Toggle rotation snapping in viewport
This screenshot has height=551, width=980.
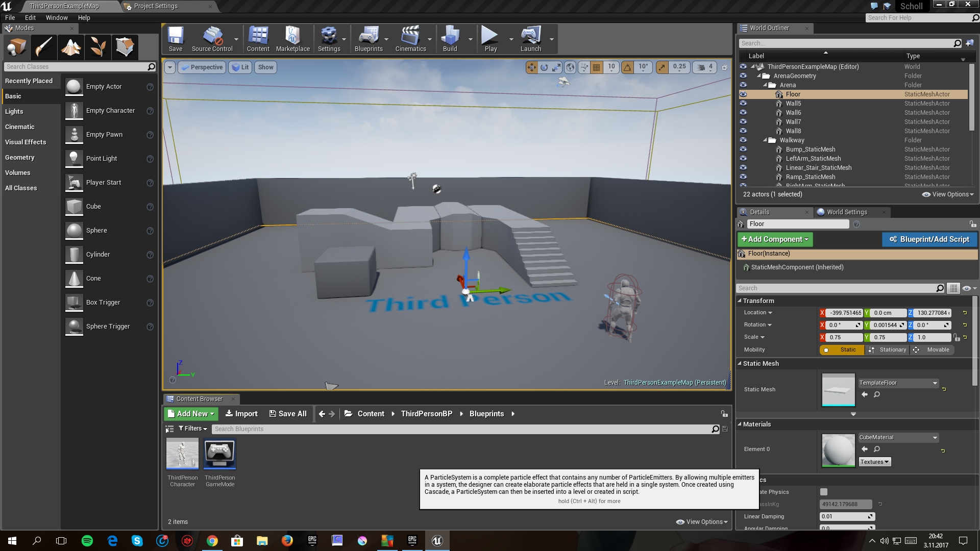tap(627, 67)
